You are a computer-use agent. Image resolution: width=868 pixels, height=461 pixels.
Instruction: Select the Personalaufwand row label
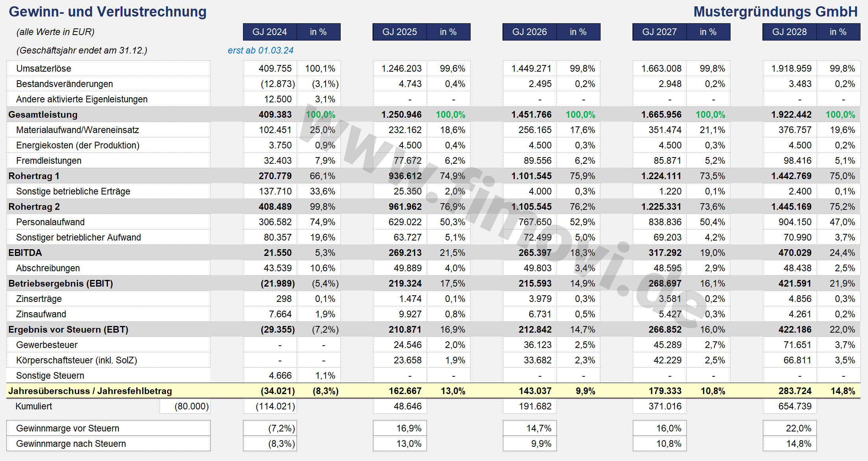tap(50, 222)
